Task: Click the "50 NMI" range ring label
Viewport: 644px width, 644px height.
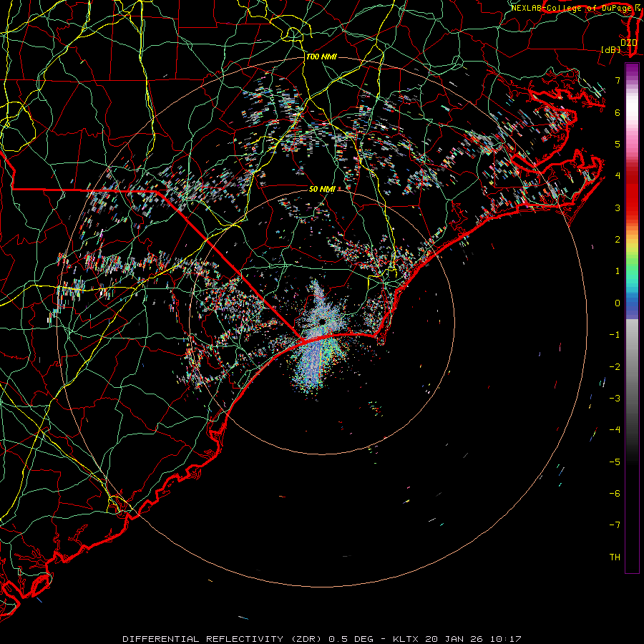Action: [322, 189]
